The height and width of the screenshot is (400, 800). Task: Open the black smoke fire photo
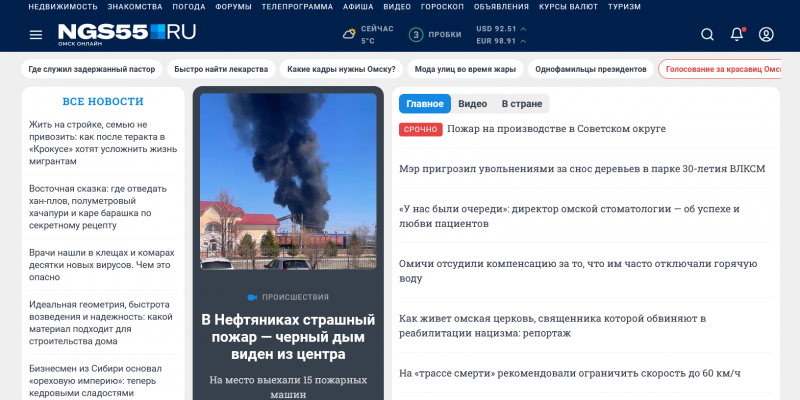tap(288, 181)
